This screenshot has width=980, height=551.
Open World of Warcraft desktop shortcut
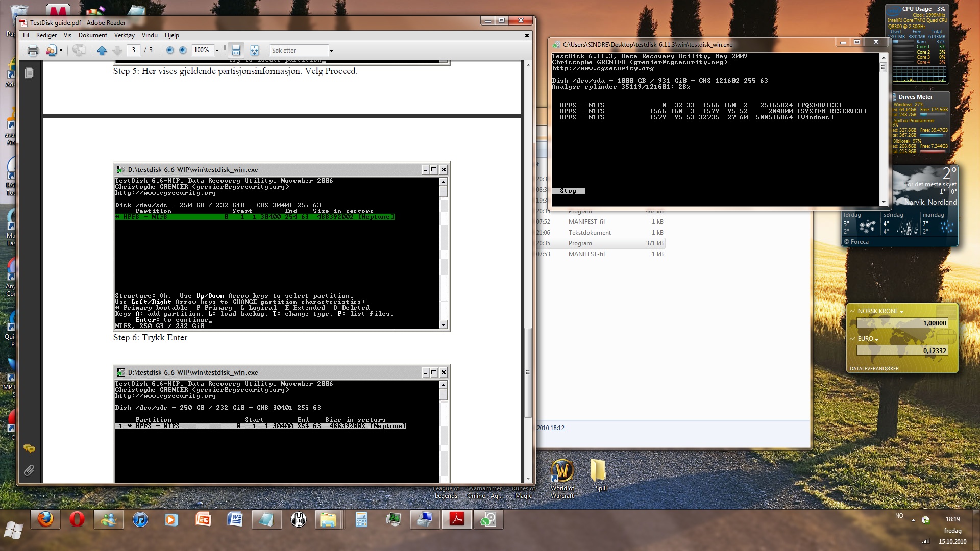pyautogui.click(x=562, y=478)
